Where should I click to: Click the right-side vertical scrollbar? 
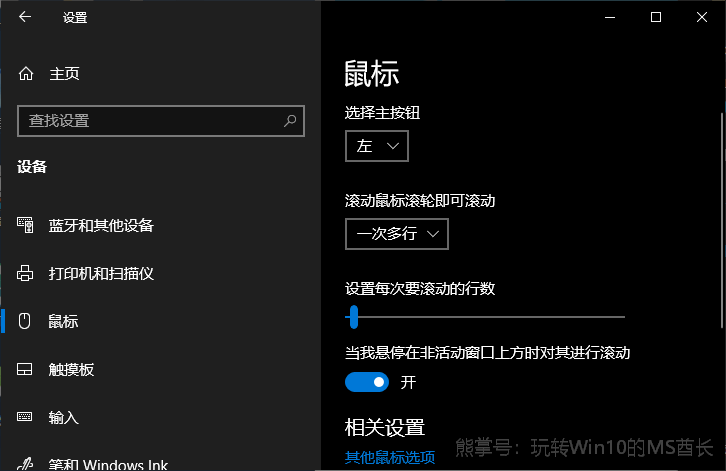(723, 220)
